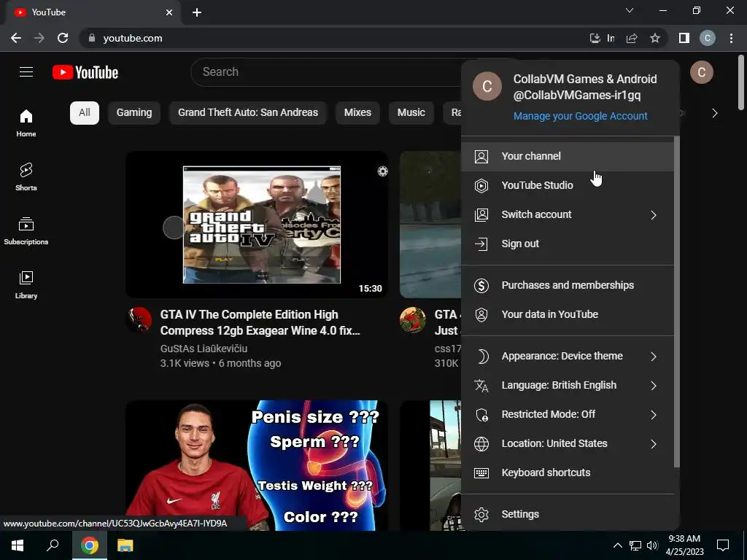Bookmark this page with the star icon
This screenshot has width=747, height=560.
(655, 38)
